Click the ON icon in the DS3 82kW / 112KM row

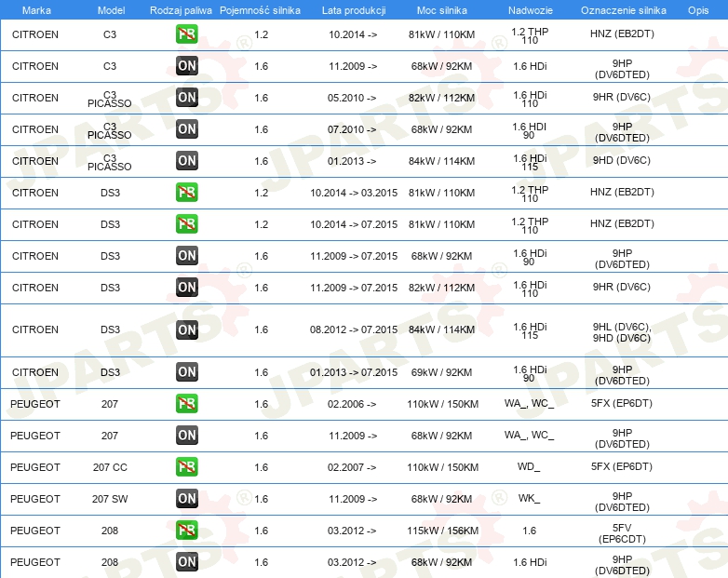[x=186, y=287]
